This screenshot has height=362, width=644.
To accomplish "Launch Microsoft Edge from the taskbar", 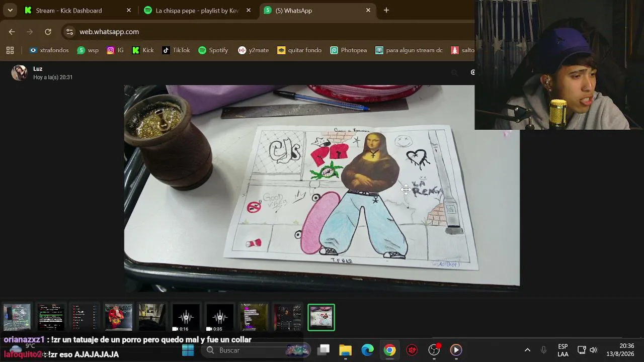I will click(x=368, y=350).
